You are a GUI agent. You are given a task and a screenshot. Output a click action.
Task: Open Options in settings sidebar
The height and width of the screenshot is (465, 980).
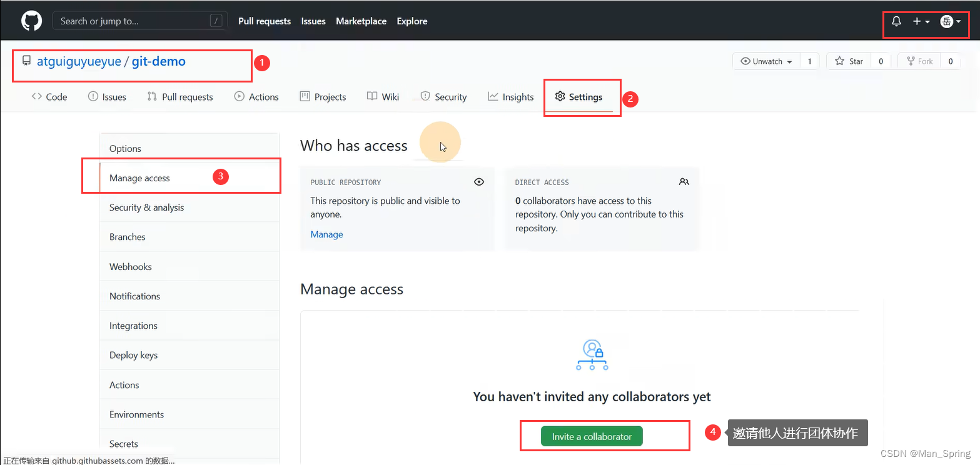(189, 148)
